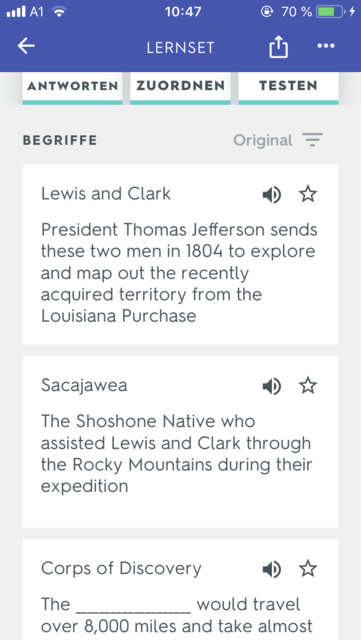Select the Lewis and Clark term title
The width and height of the screenshot is (361, 640).
tap(106, 194)
